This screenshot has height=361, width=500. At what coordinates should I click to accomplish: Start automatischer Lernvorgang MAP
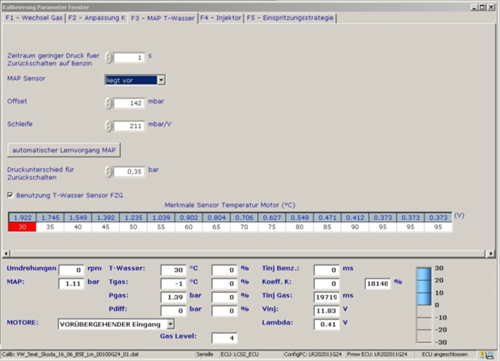click(x=64, y=150)
